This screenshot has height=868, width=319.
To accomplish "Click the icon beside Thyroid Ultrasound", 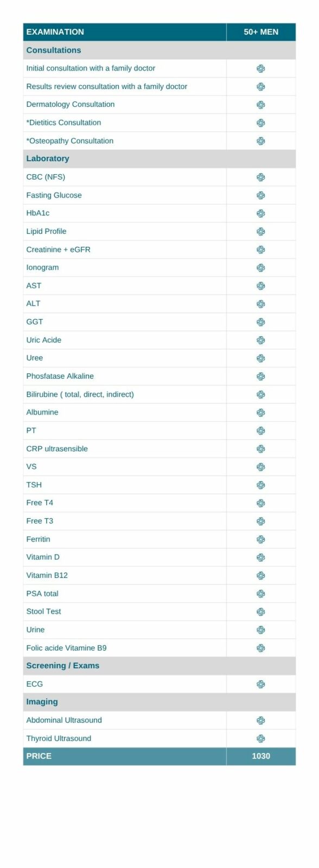I will 260,738.
